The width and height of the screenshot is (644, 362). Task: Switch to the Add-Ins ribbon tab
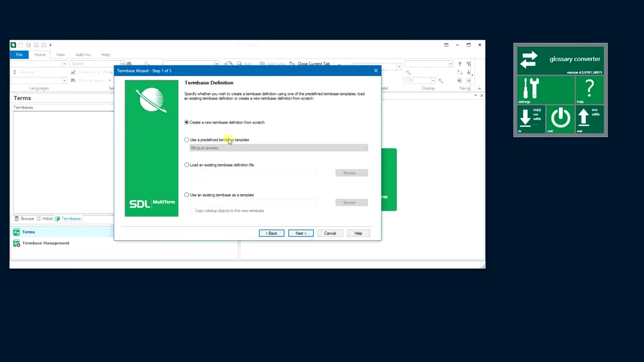point(83,54)
